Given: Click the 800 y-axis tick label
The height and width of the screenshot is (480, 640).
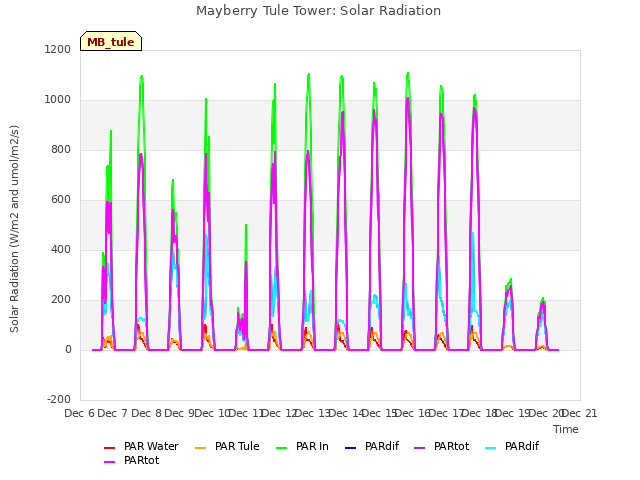Looking at the screenshot, I should [x=61, y=150].
